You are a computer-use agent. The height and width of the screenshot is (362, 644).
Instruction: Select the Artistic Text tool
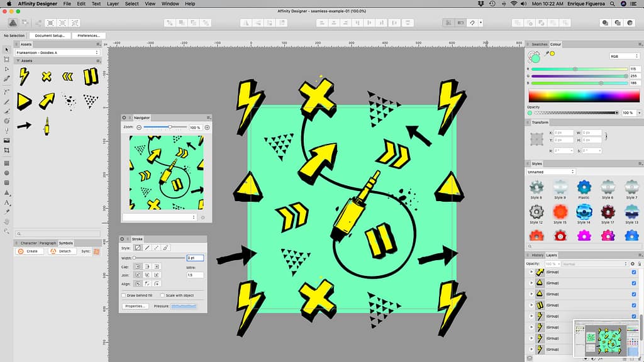pyautogui.click(x=6, y=202)
